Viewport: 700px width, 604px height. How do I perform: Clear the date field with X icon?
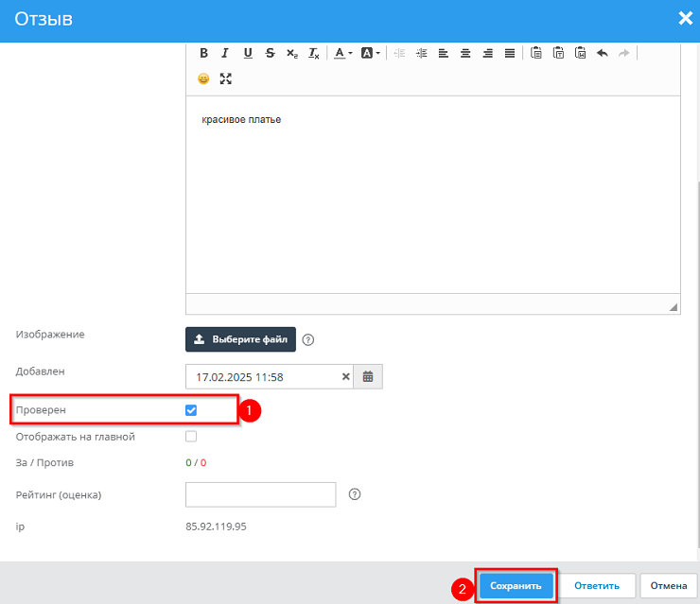pyautogui.click(x=345, y=376)
